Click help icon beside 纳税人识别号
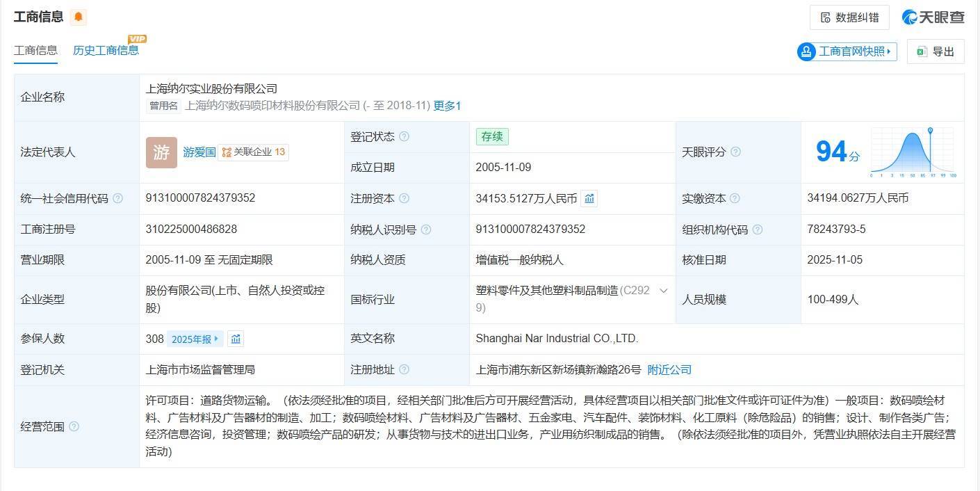The image size is (980, 491). pos(426,230)
